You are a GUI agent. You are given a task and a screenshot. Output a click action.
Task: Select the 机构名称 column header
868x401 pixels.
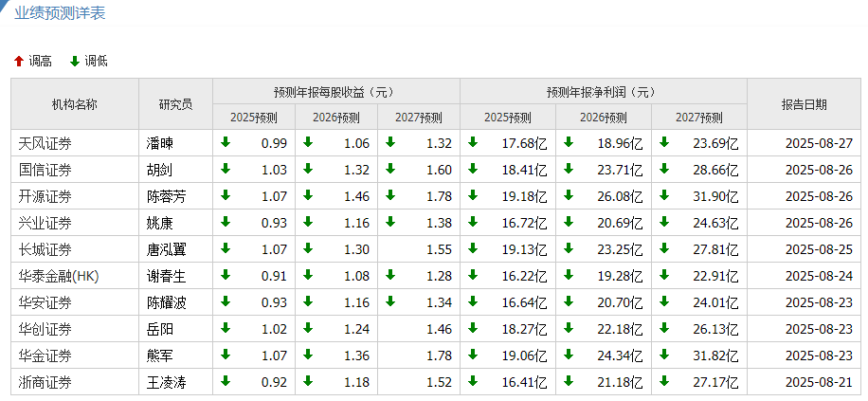point(74,104)
